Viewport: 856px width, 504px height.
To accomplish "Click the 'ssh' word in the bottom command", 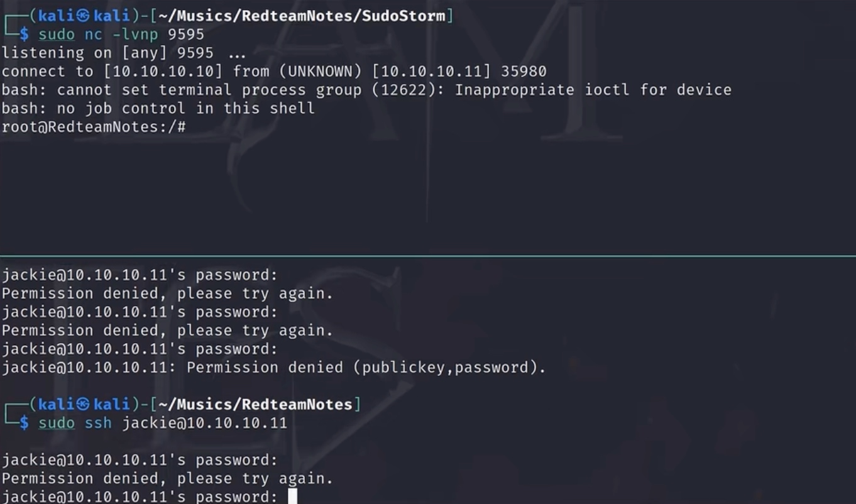I will pos(98,423).
